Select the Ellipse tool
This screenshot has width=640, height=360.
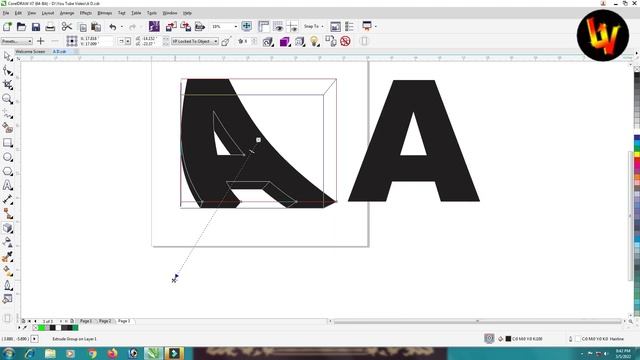point(7,157)
